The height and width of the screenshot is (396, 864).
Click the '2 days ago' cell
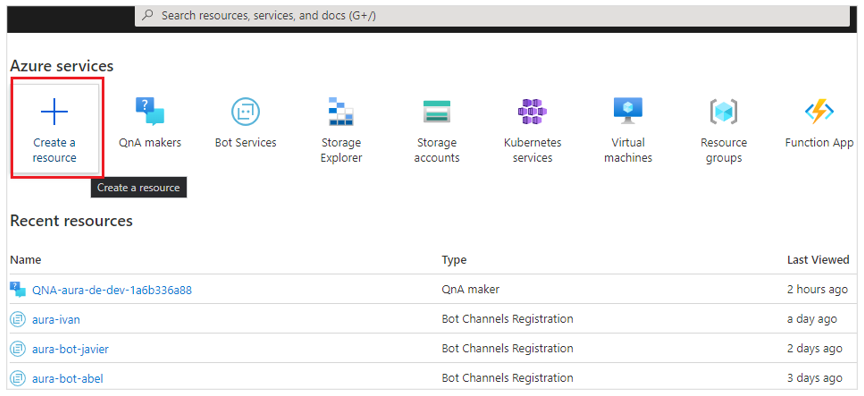[x=814, y=349]
